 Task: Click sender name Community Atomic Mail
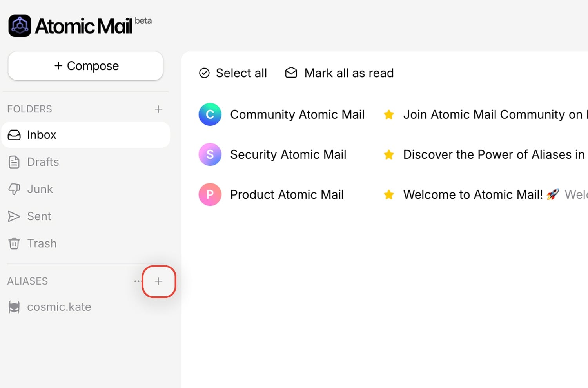(297, 114)
